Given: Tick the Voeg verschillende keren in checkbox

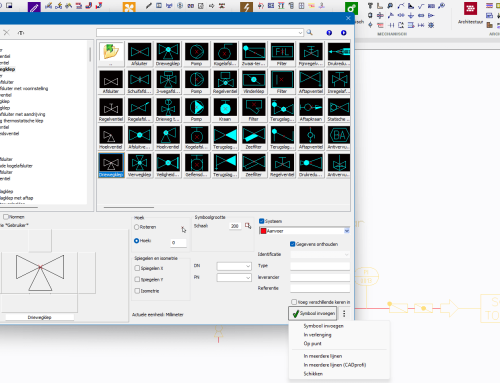Looking at the screenshot, I should point(294,302).
